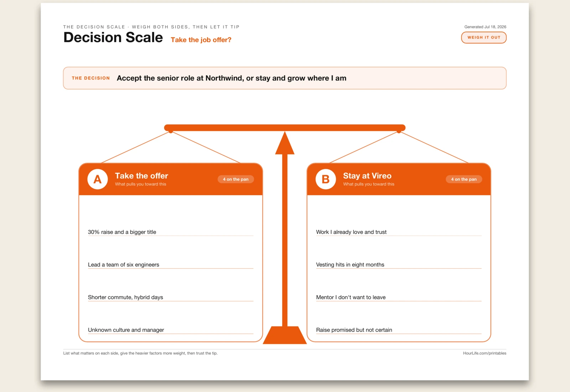Select the "4 on the pan" pill under Stay at Vireo

point(464,179)
